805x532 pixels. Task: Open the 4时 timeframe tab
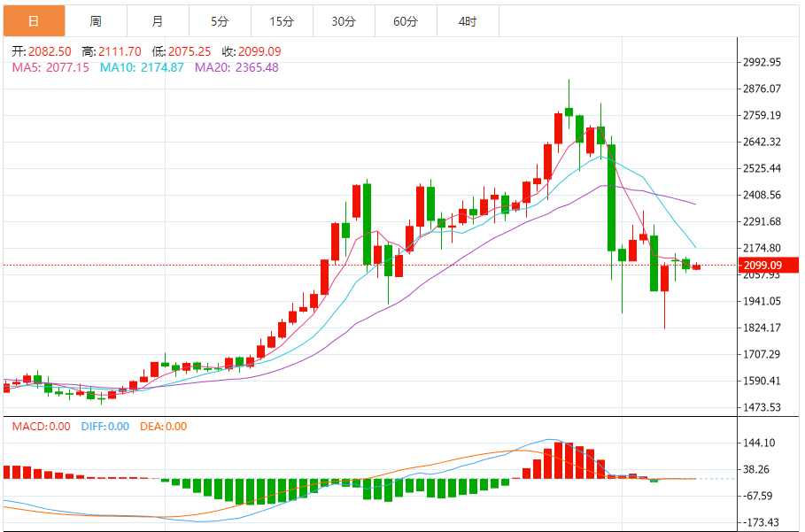click(x=468, y=21)
